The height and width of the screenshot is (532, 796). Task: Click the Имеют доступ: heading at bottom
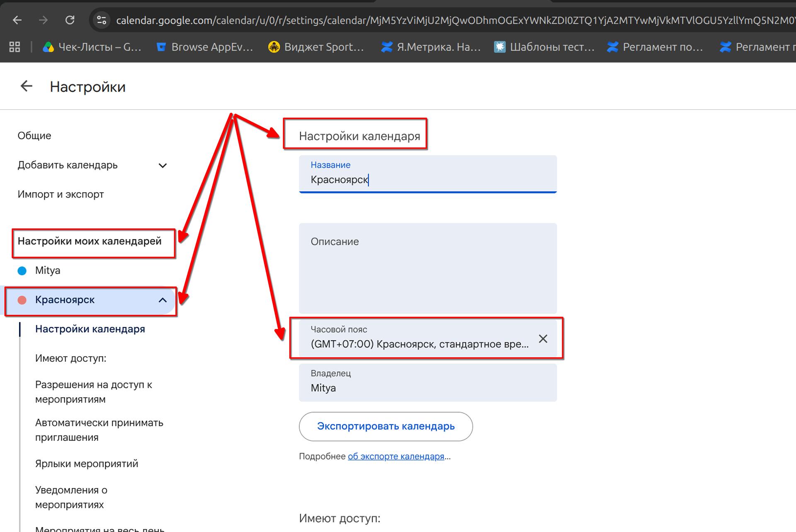click(x=340, y=518)
